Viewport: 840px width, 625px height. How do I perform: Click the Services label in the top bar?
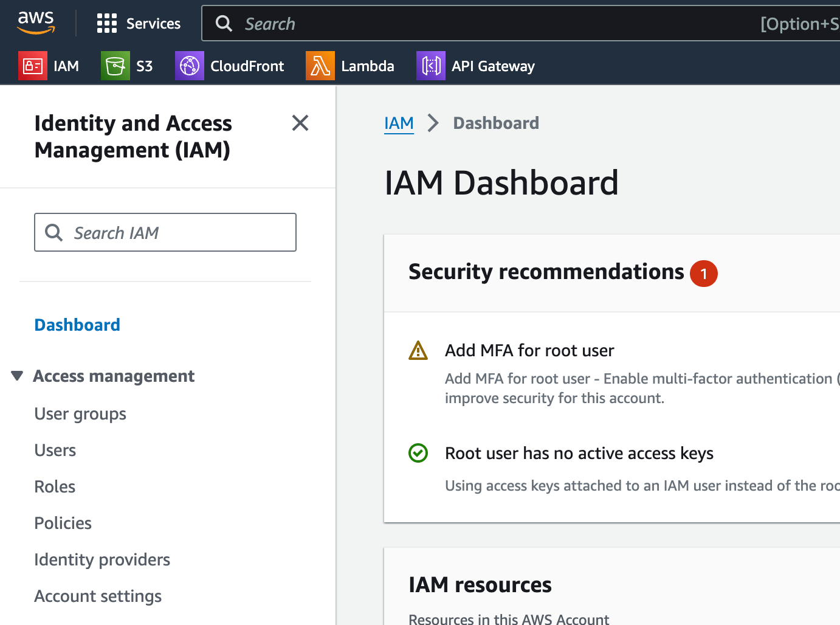coord(153,24)
